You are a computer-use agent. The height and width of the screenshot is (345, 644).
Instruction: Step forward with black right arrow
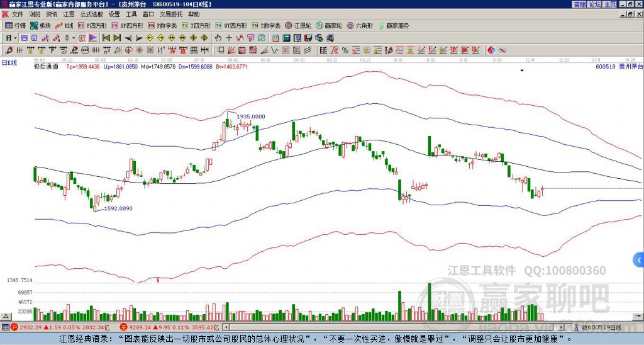139,38
